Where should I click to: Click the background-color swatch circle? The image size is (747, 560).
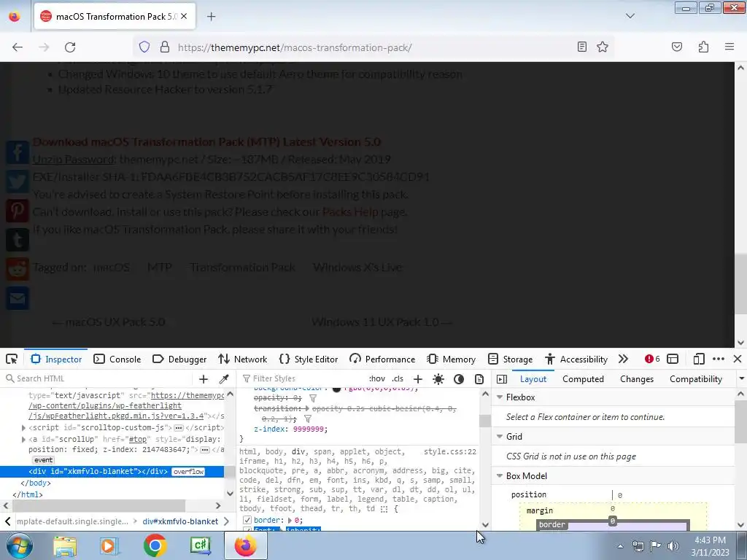point(337,389)
